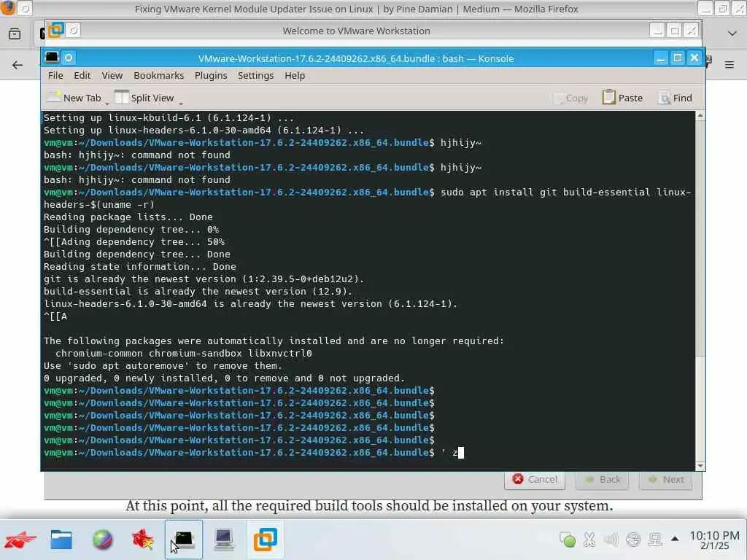The height and width of the screenshot is (560, 747).
Task: Open the View menu in Konsole
Action: point(112,76)
